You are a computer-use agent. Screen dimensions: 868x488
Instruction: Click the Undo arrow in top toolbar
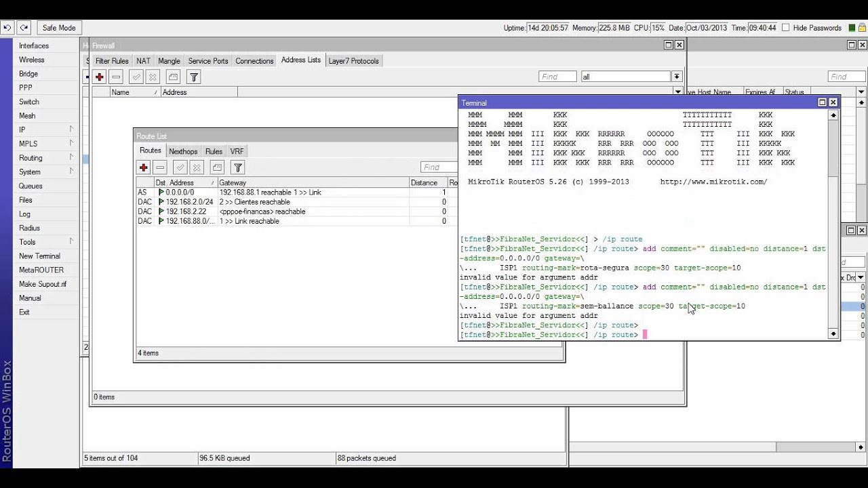click(x=7, y=28)
